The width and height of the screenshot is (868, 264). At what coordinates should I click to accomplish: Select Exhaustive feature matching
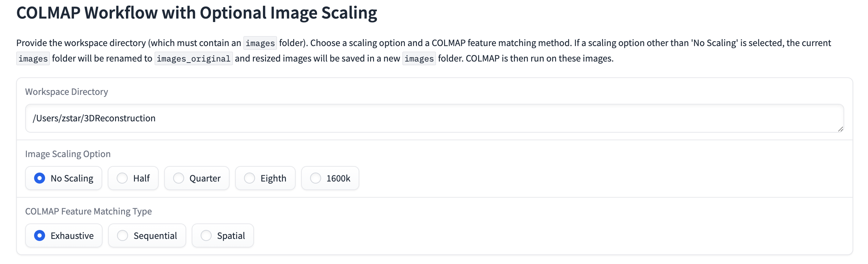coord(40,235)
